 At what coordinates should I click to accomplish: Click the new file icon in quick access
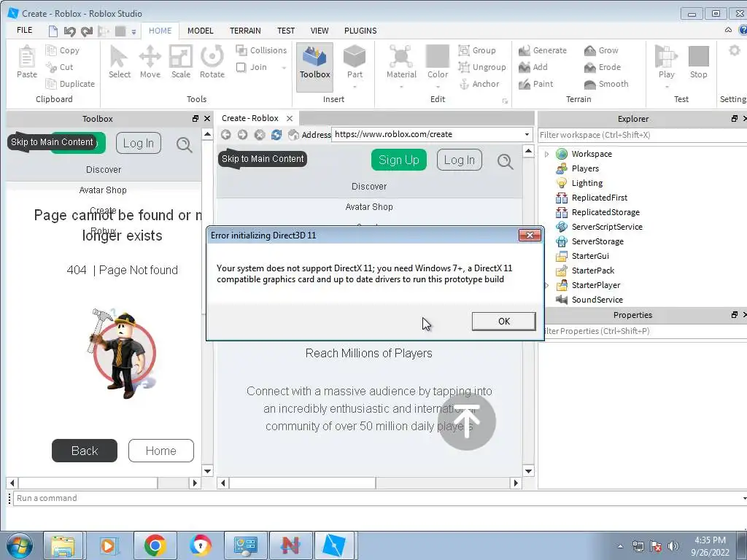[53, 31]
